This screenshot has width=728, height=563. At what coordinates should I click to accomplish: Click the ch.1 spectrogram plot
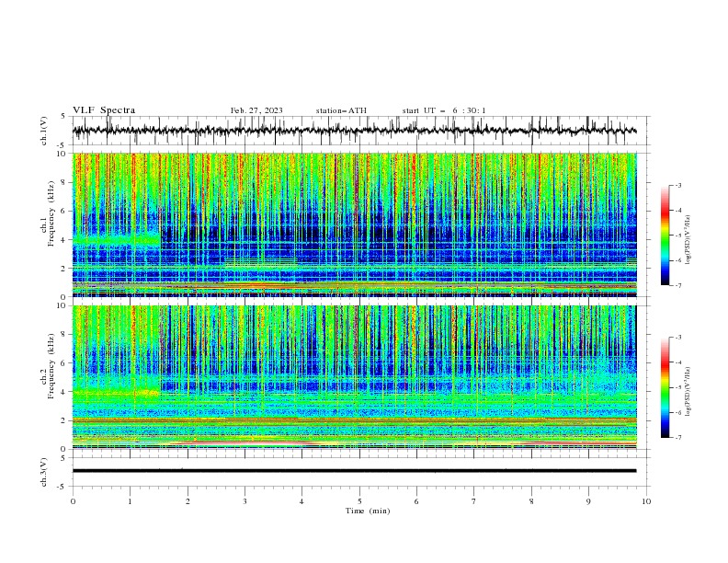(355, 224)
